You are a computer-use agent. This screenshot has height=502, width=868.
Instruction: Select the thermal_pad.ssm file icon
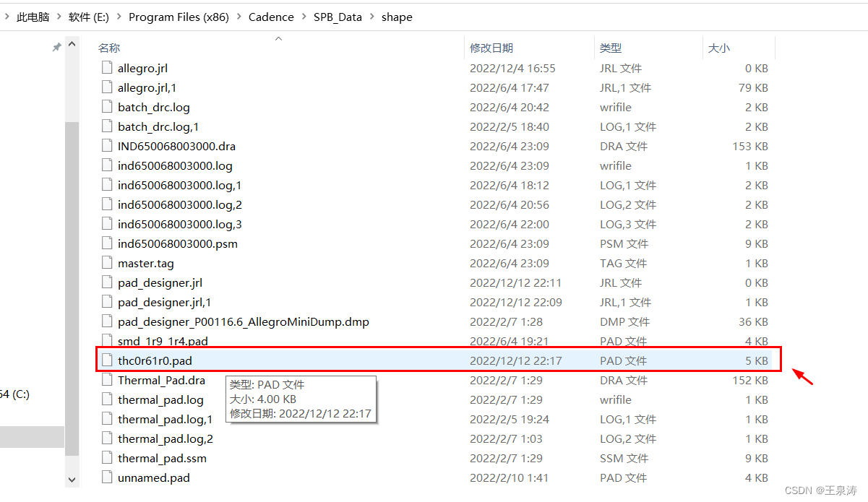[x=107, y=458]
